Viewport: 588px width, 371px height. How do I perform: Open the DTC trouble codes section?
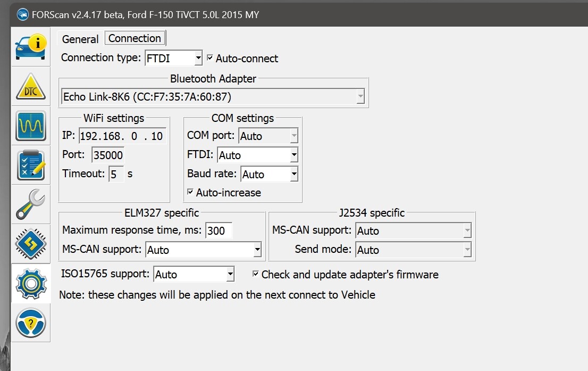(31, 86)
